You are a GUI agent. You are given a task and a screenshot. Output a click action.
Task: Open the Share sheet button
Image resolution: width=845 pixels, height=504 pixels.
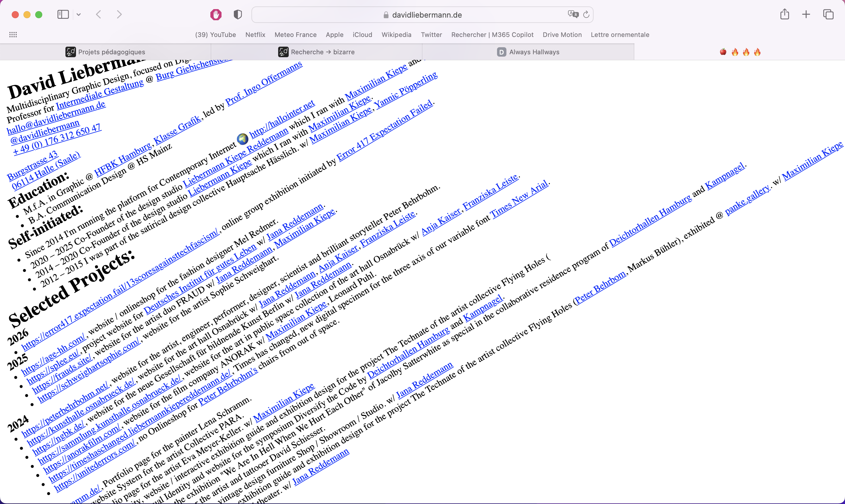click(785, 14)
